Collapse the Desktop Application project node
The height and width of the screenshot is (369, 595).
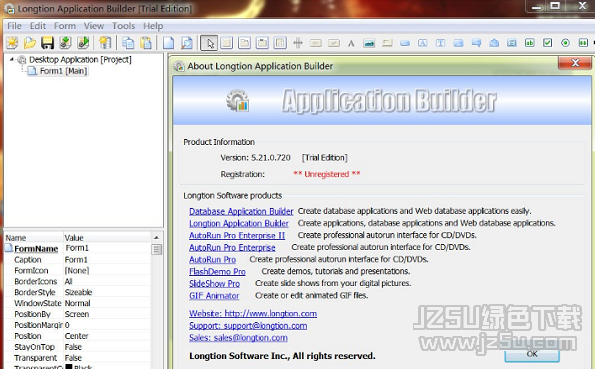[x=11, y=60]
